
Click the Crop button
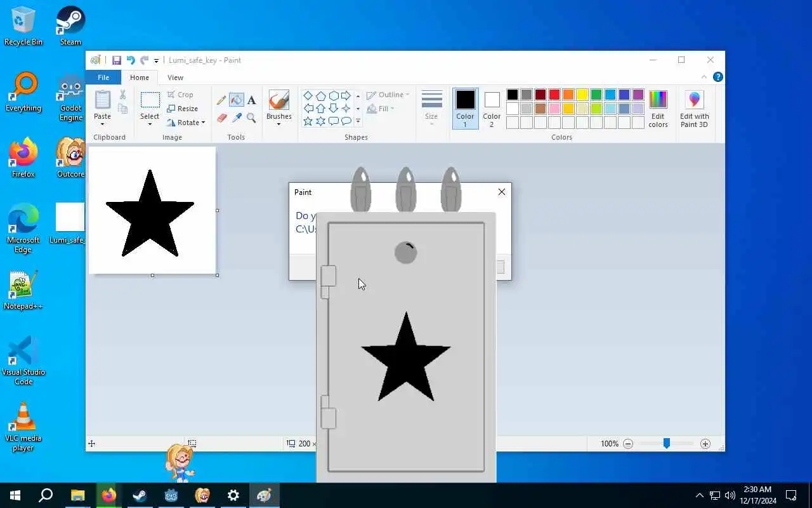pyautogui.click(x=180, y=95)
